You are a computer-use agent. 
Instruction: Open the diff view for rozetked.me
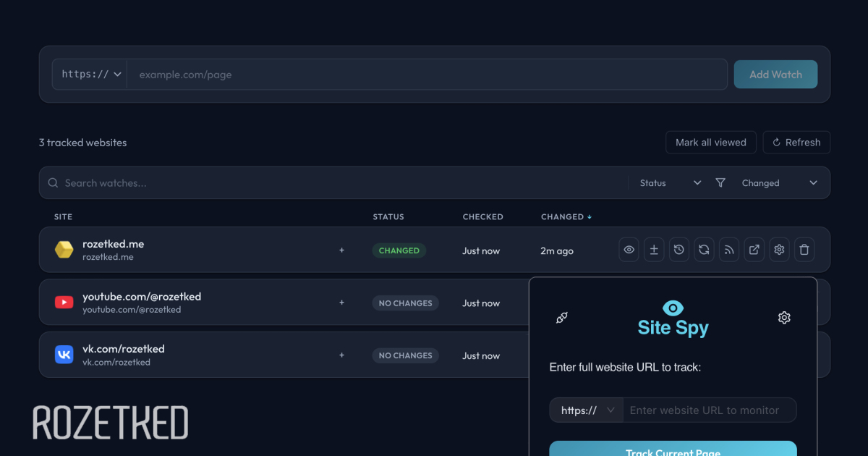click(x=654, y=250)
